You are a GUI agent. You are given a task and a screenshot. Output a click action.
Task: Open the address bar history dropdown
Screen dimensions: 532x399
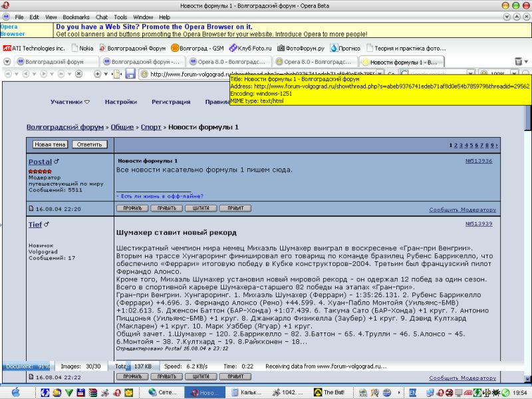pos(381,74)
